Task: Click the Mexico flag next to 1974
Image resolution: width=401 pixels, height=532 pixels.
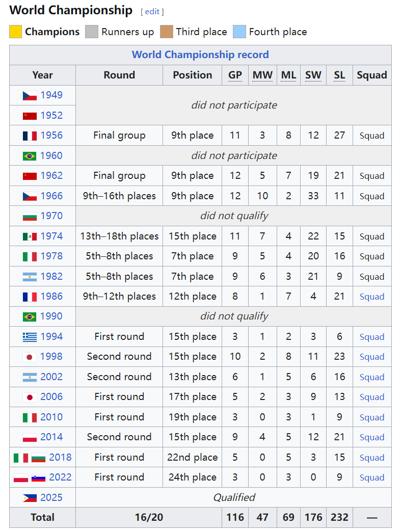Action: pos(30,236)
